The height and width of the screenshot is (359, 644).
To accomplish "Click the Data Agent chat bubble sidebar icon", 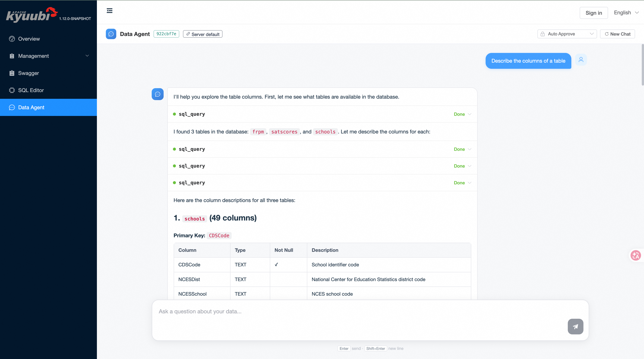I will 12,107.
